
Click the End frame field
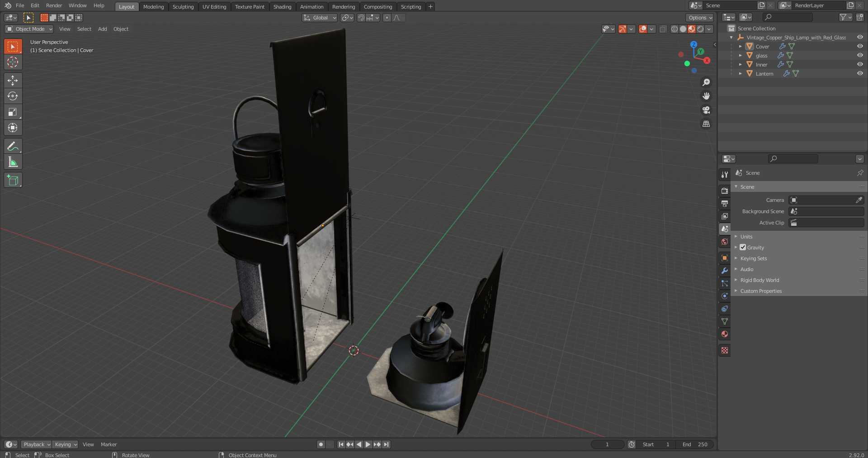(x=696, y=444)
